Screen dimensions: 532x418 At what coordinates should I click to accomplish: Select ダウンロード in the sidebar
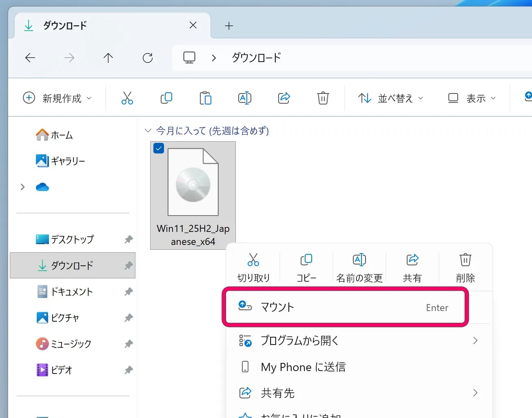coord(73,265)
